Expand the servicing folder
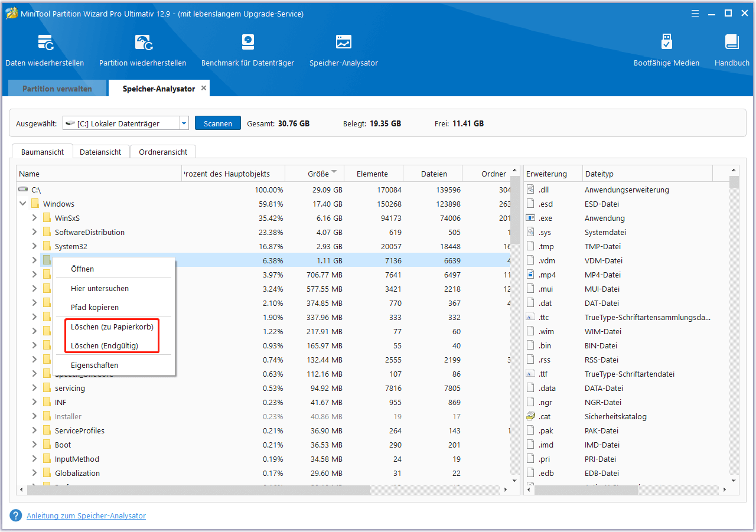Screen dimensions: 756x532 (x=34, y=388)
